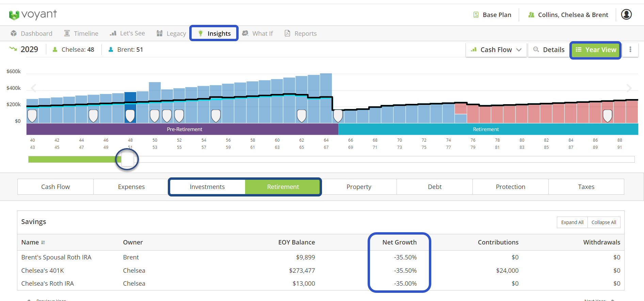Select the Investments category tab

click(x=207, y=187)
